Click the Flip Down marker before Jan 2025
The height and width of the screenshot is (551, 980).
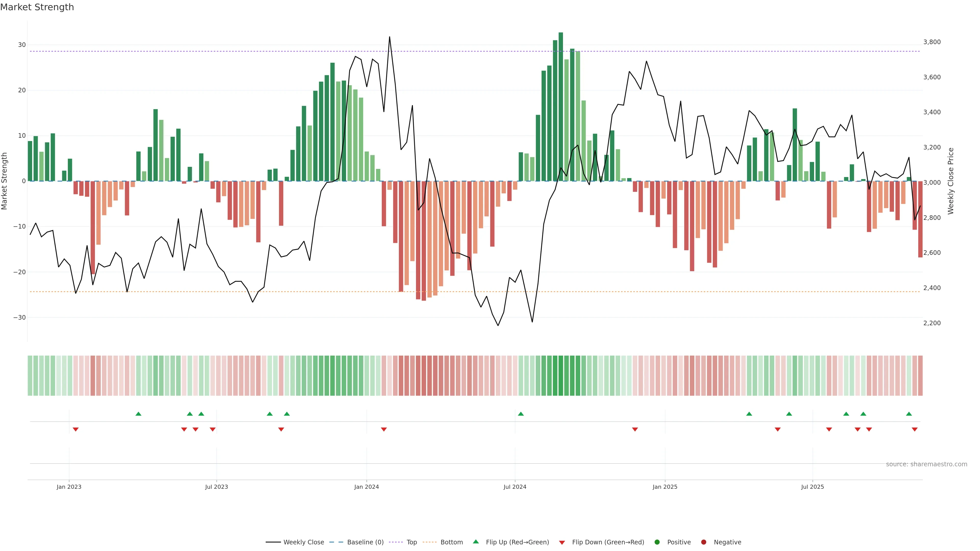(635, 429)
